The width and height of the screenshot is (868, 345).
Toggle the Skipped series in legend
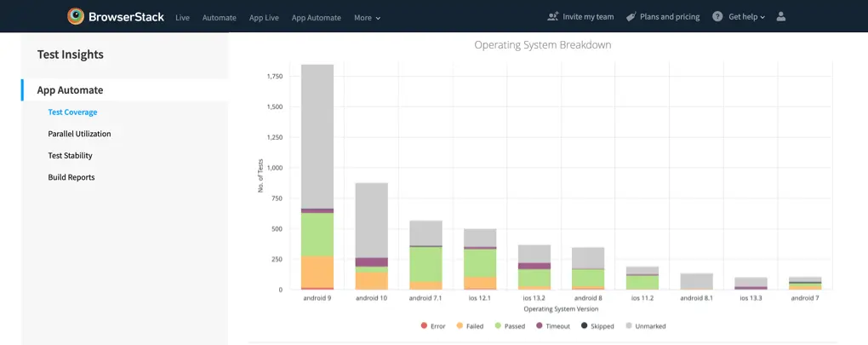tap(597, 326)
